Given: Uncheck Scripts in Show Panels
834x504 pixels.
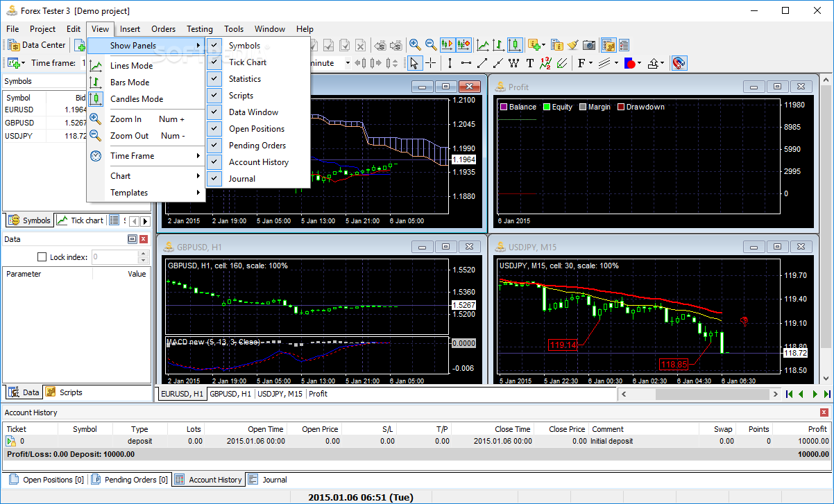Looking at the screenshot, I should tap(257, 96).
